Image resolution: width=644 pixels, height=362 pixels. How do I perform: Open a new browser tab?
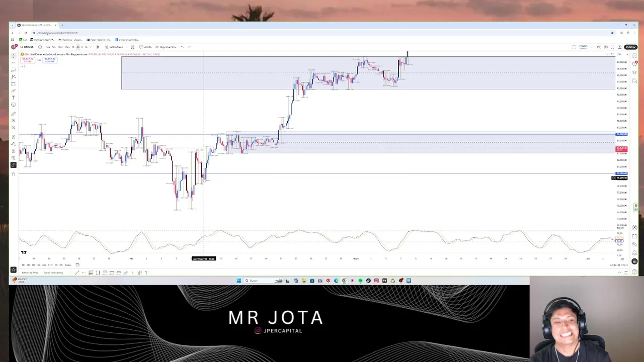pos(62,25)
